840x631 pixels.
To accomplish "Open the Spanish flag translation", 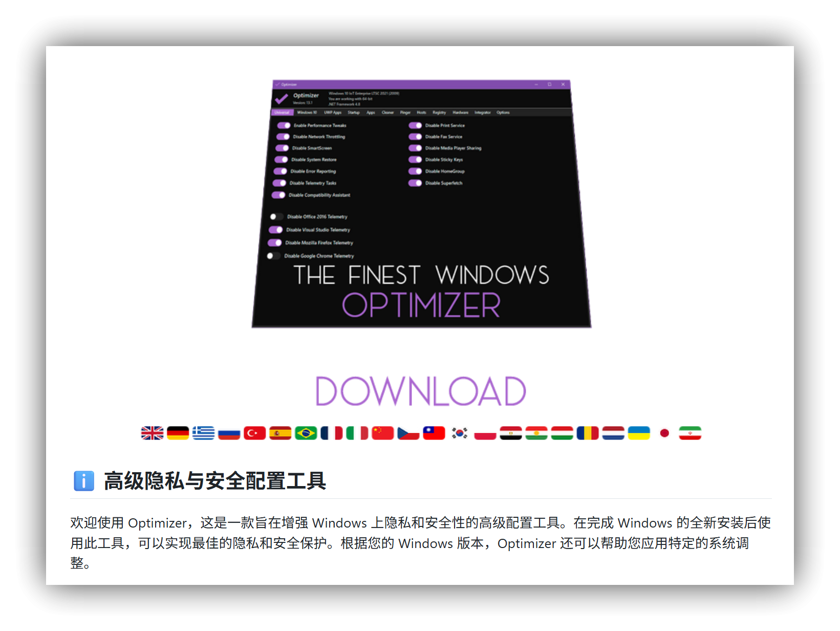I will (x=280, y=433).
